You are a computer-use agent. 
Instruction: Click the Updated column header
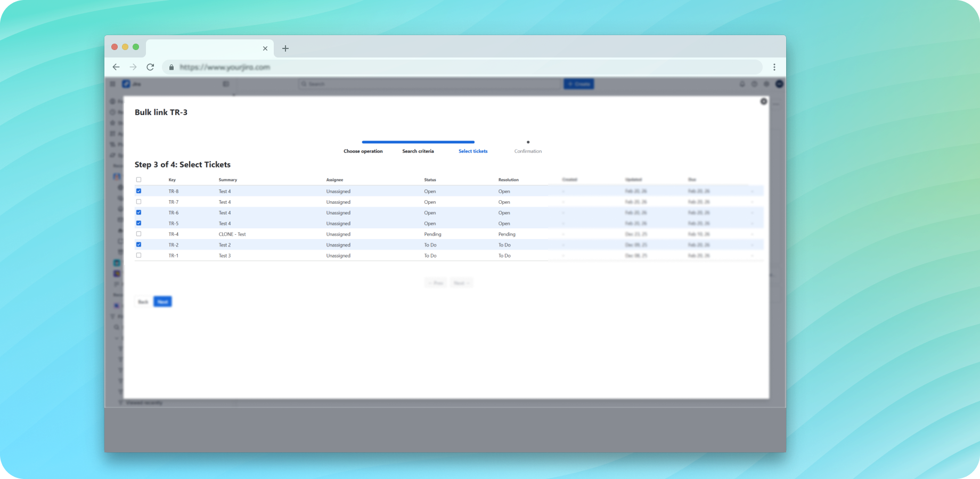633,180
